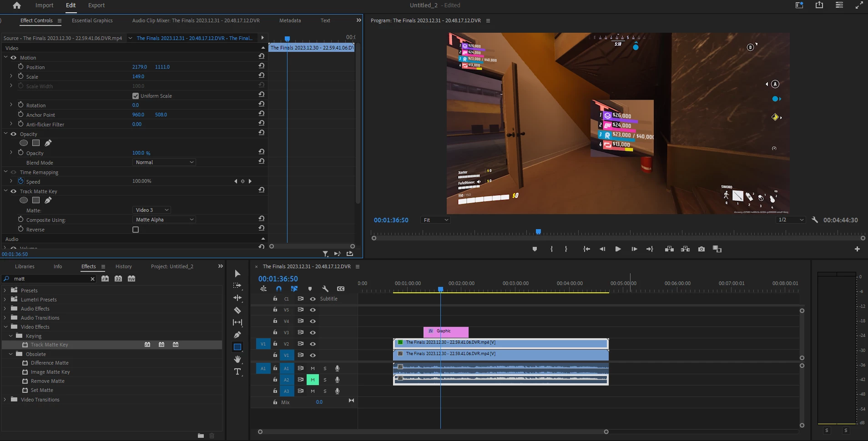Screen dimensions: 868x441
Task: Hide the V2 track output
Action: click(x=313, y=344)
